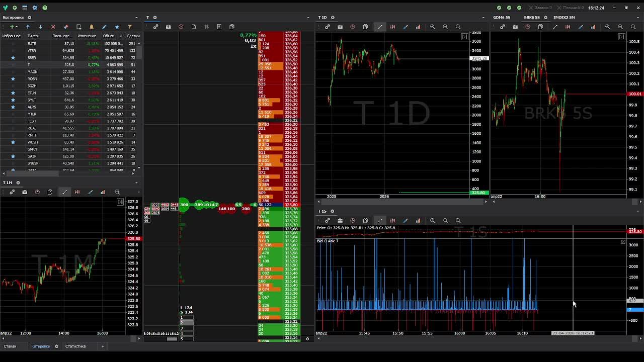Click brush tool in BRK6 5S chart toolbar
This screenshot has height=362, width=644.
pos(581,27)
